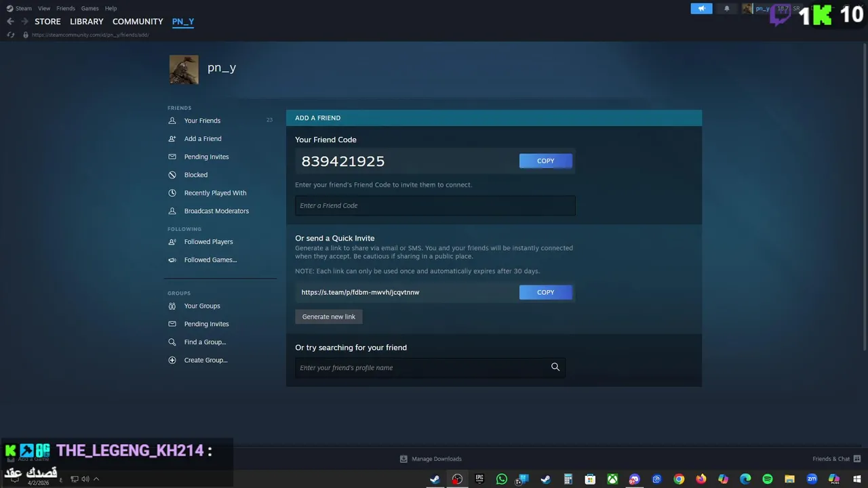Viewport: 868px width, 488px height.
Task: Open Friends & Chat
Action: 837,459
